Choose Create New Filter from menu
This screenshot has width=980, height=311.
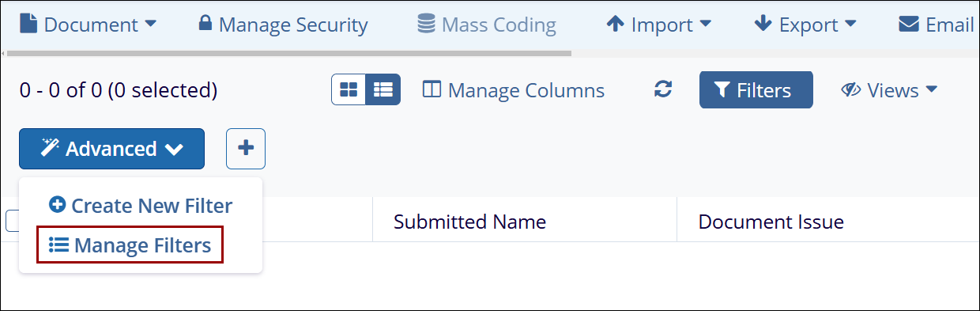(141, 206)
